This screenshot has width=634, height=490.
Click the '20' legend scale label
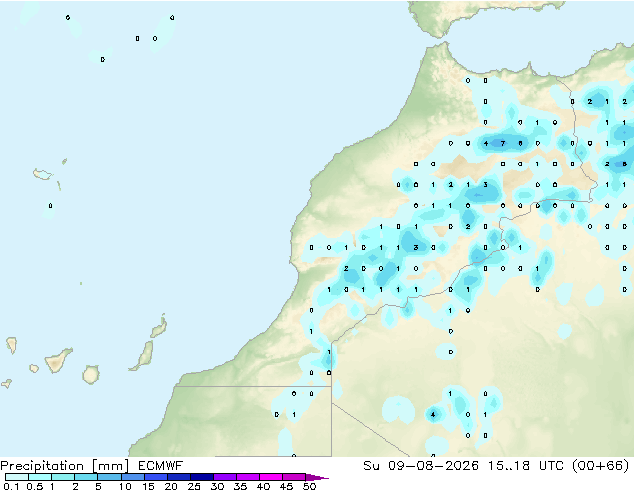pos(171,486)
